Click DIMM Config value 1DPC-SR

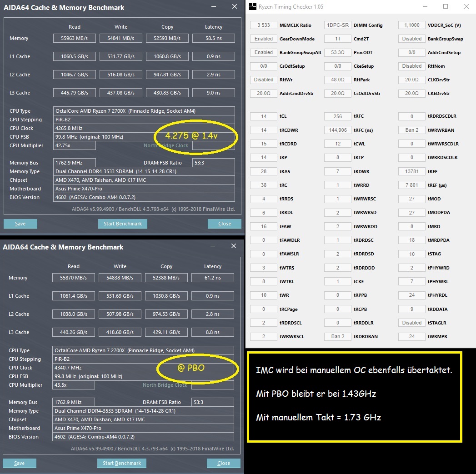click(338, 25)
